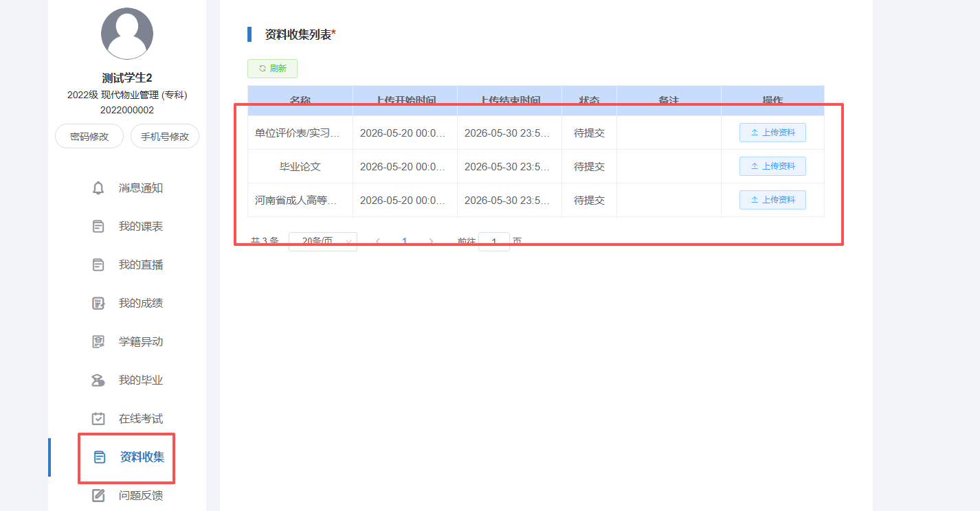The height and width of the screenshot is (511, 980).
Task: Open the 问题反馈 menu item
Action: click(x=140, y=495)
